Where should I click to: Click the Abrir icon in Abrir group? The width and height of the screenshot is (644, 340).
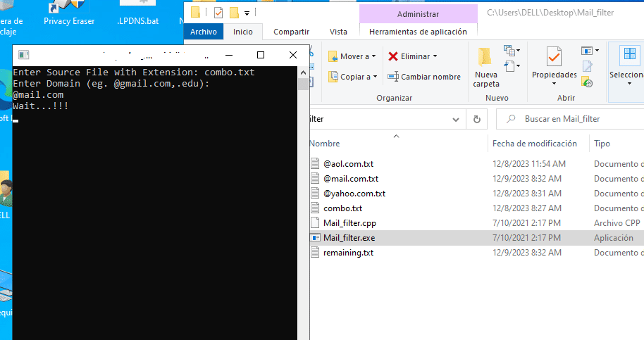click(586, 51)
